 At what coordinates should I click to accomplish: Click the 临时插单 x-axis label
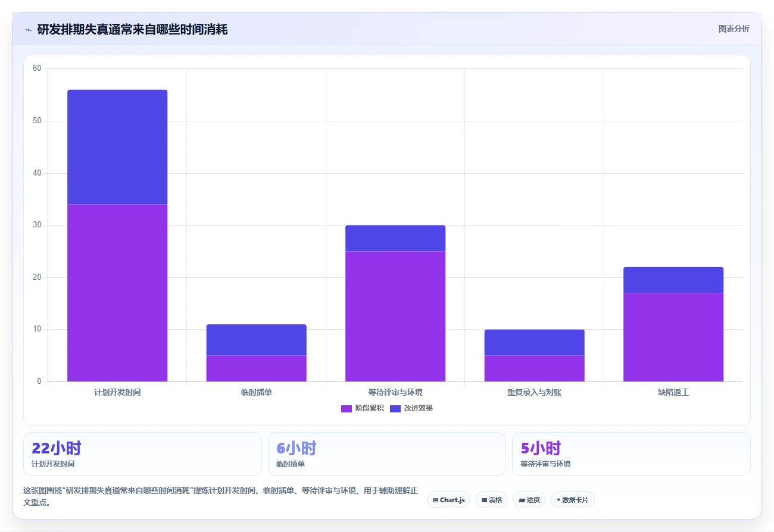[257, 393]
